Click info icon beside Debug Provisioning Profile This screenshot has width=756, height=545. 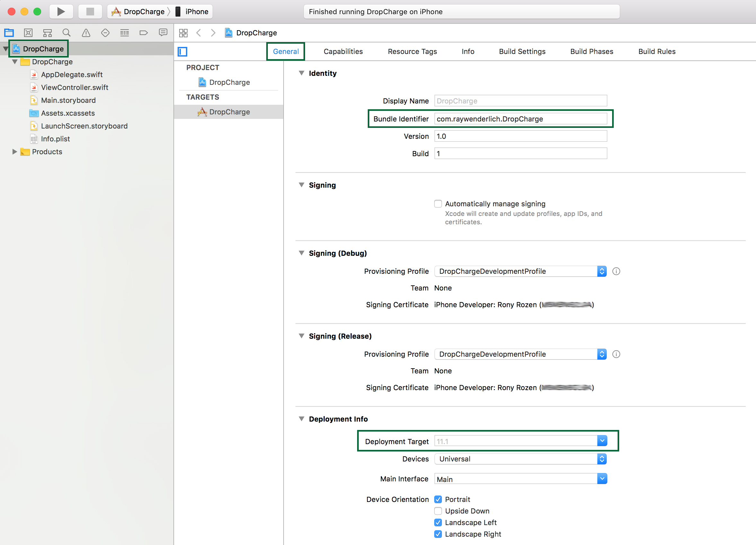pyautogui.click(x=616, y=271)
